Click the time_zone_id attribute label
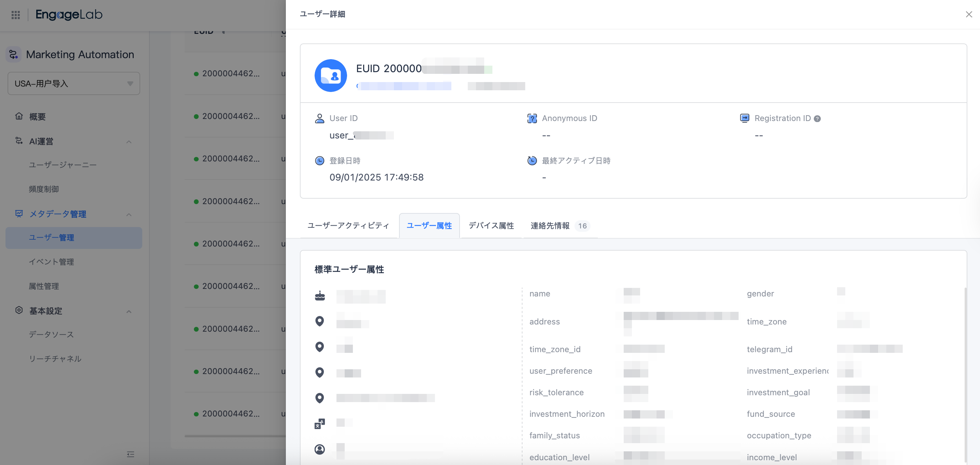 (x=555, y=349)
